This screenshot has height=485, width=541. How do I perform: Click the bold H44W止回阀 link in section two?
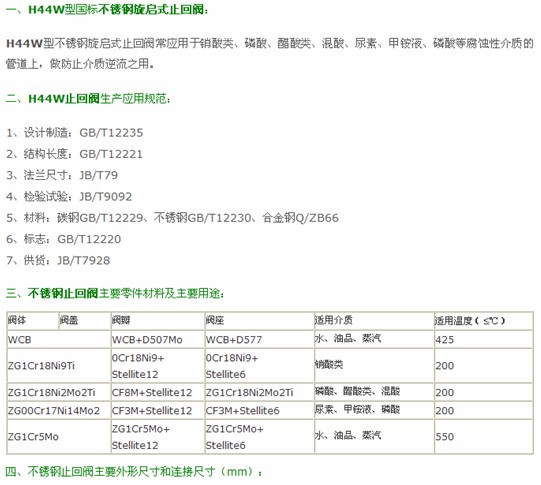click(63, 99)
